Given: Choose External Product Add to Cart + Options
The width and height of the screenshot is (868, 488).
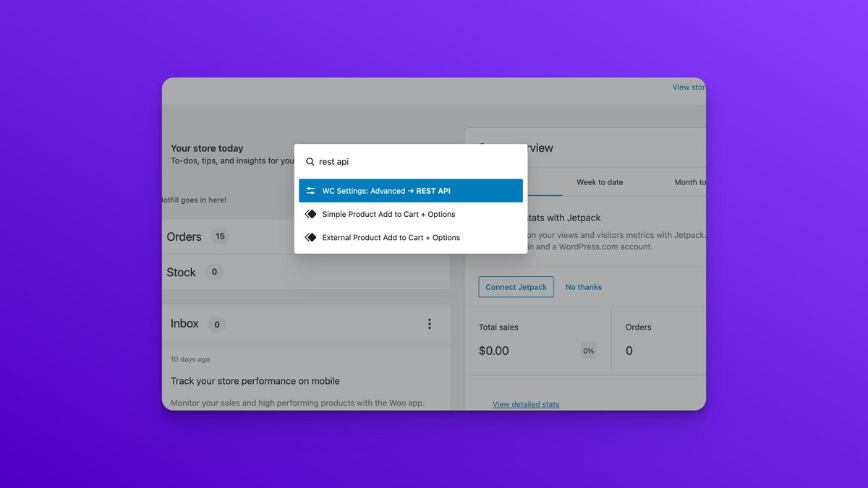Looking at the screenshot, I should (x=391, y=237).
